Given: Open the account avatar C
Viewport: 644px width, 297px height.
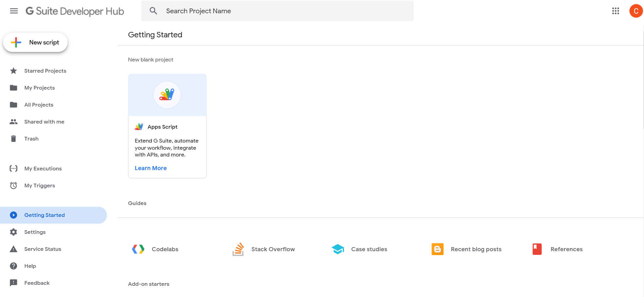Looking at the screenshot, I should pyautogui.click(x=636, y=11).
